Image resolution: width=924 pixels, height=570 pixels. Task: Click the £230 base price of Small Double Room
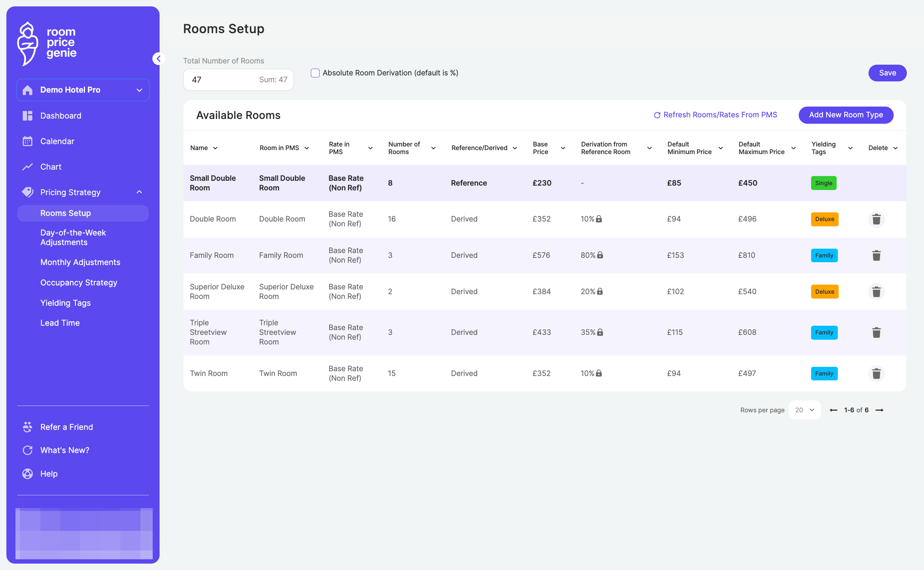tap(542, 183)
